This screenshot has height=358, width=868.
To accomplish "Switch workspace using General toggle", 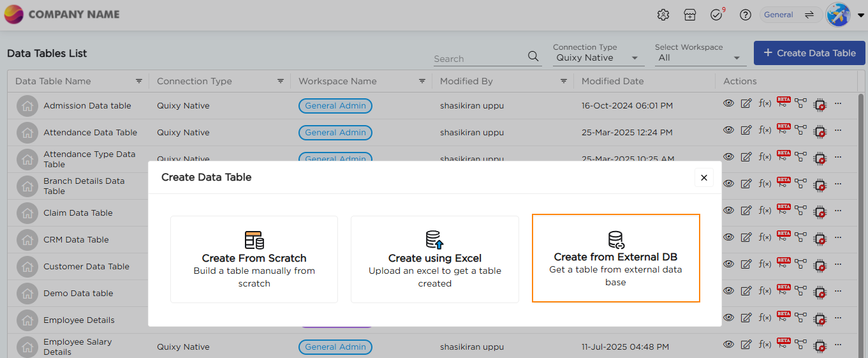I will coord(790,15).
